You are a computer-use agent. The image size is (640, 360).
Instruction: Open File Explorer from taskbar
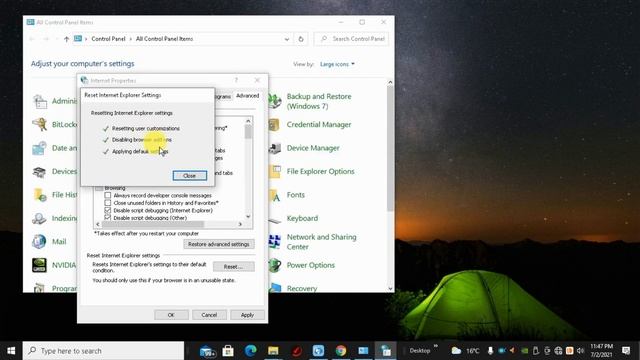pos(273,351)
